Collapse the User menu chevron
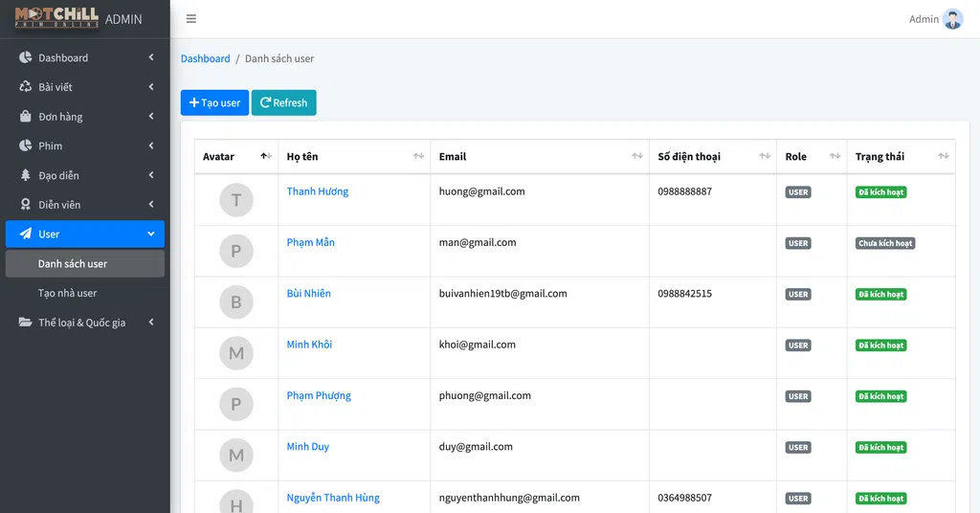The height and width of the screenshot is (513, 980). tap(151, 234)
